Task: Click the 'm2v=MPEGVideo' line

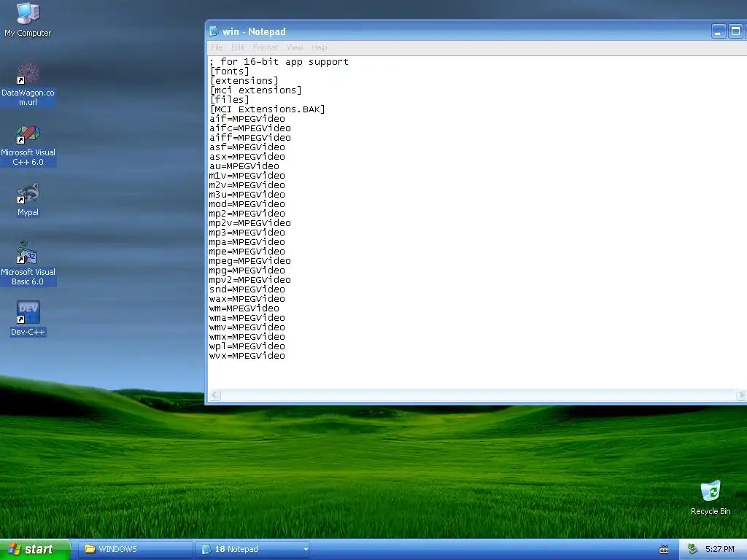Action: (247, 186)
